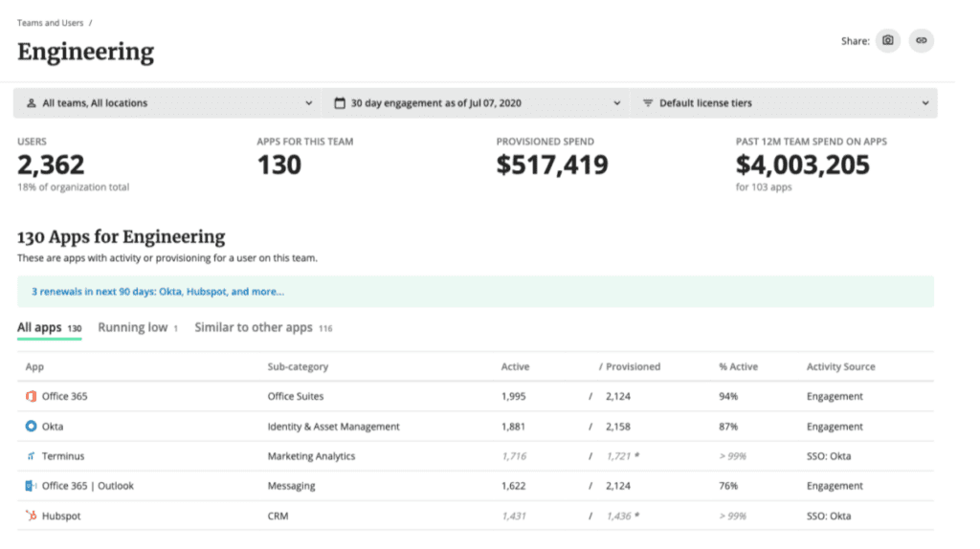980x549 pixels.
Task: Click the Engineering page title
Action: click(x=85, y=52)
